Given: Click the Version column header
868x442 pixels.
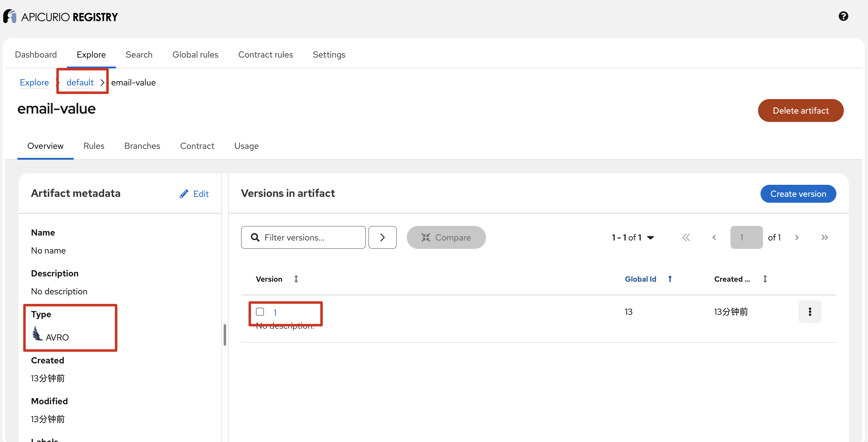Looking at the screenshot, I should tap(269, 279).
